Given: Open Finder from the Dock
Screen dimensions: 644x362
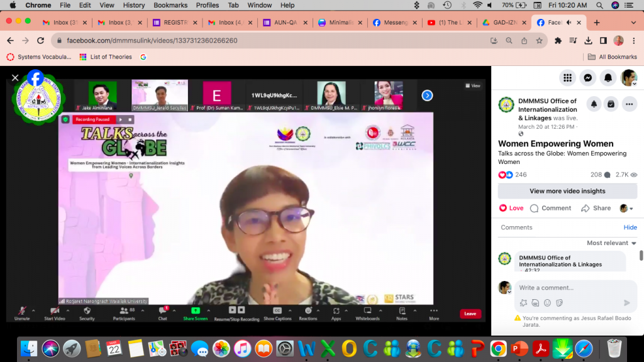Looking at the screenshot, I should pyautogui.click(x=29, y=349).
